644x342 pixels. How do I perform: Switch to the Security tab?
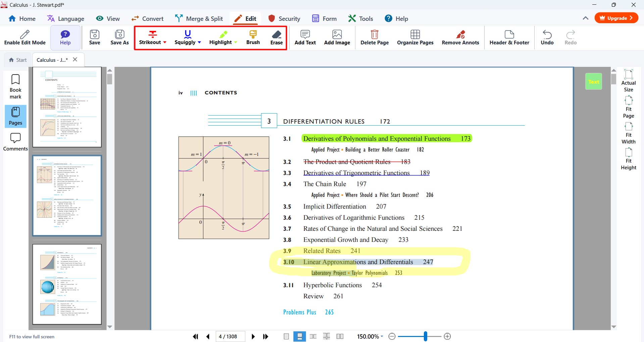pos(284,18)
